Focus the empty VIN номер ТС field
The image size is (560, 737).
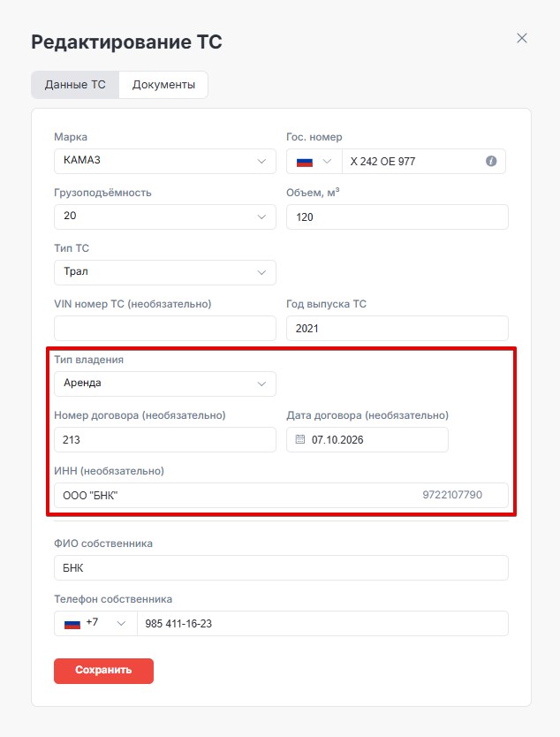pyautogui.click(x=165, y=328)
